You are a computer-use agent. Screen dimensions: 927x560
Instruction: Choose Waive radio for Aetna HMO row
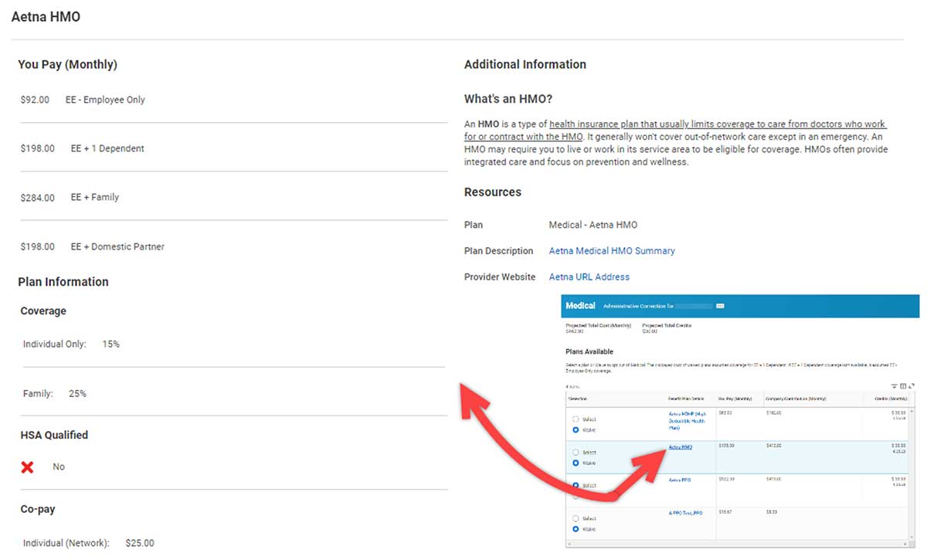pos(576,463)
